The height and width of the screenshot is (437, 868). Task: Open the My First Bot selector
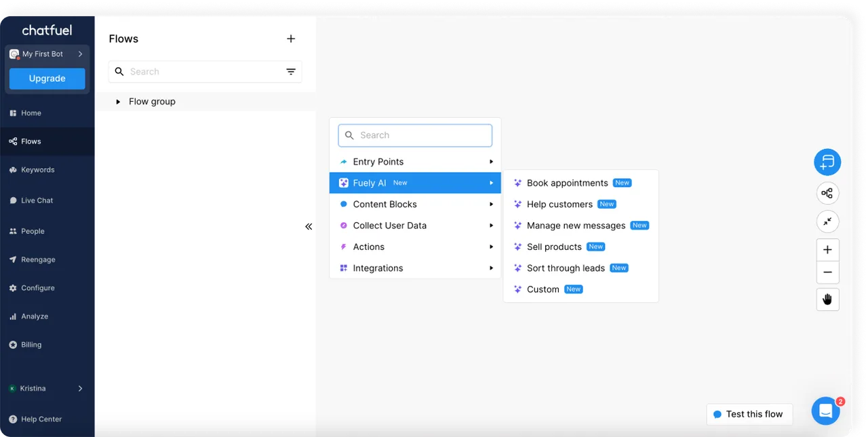click(47, 54)
